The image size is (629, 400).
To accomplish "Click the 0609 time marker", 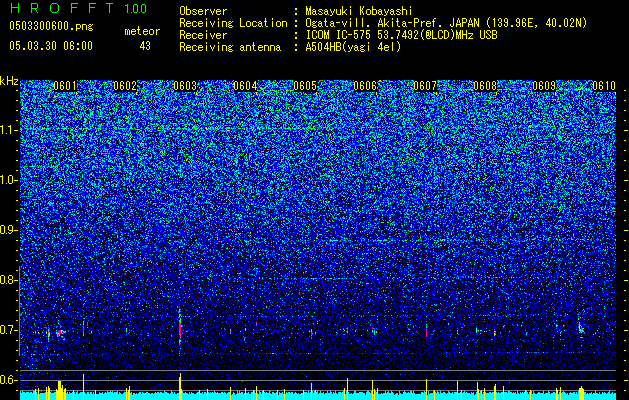I will (544, 86).
